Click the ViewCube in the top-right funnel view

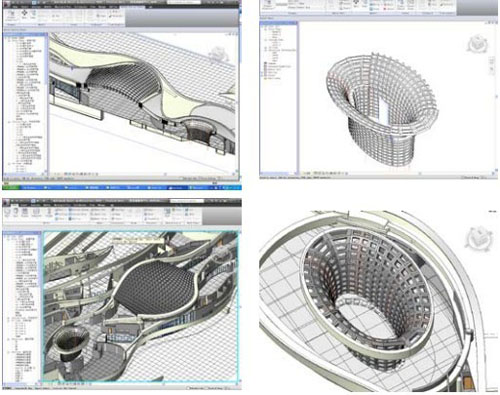pos(478,44)
